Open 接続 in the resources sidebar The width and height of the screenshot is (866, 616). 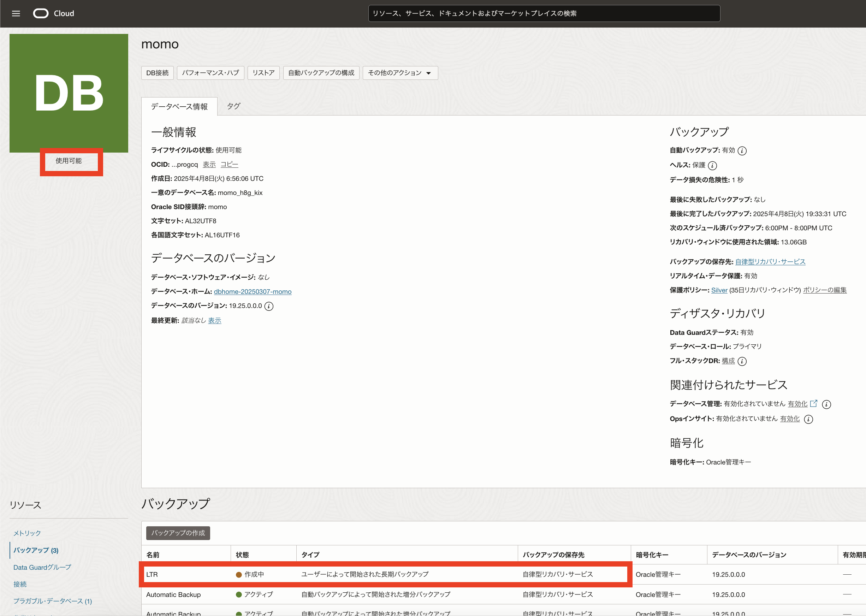[x=20, y=584]
